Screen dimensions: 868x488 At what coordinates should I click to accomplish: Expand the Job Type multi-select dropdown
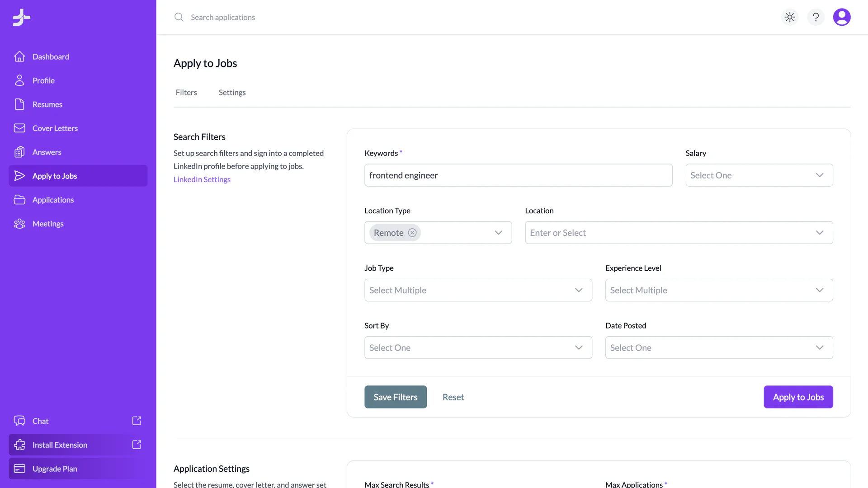click(x=478, y=290)
